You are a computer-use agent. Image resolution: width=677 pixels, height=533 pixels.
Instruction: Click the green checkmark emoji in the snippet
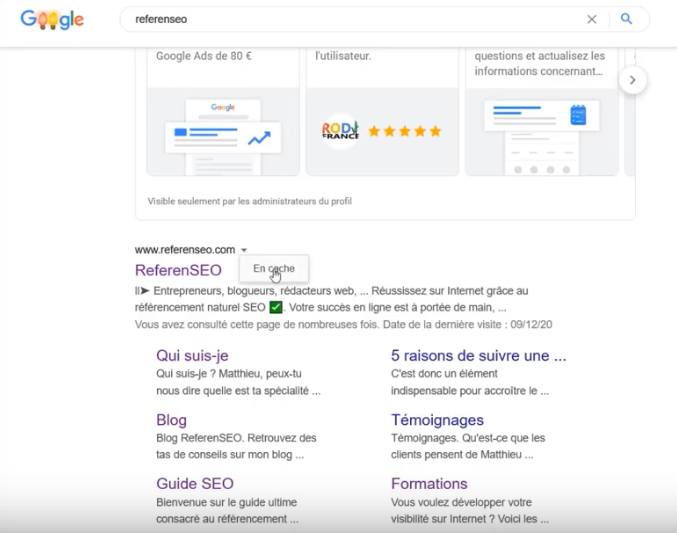(x=275, y=308)
